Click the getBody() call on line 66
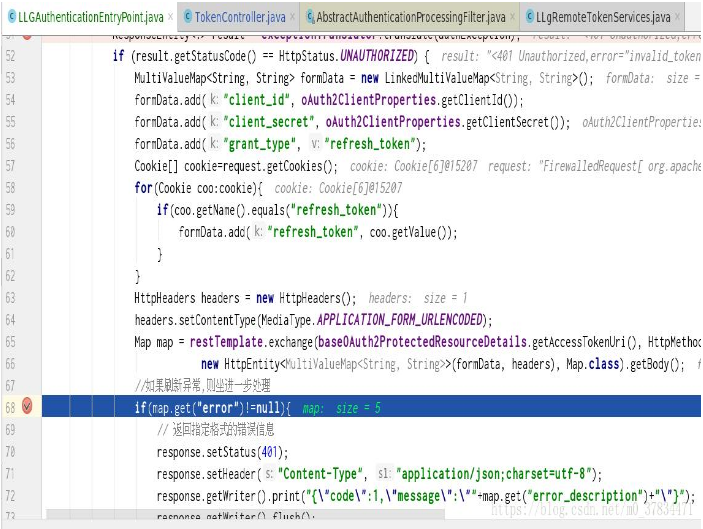 (655, 364)
